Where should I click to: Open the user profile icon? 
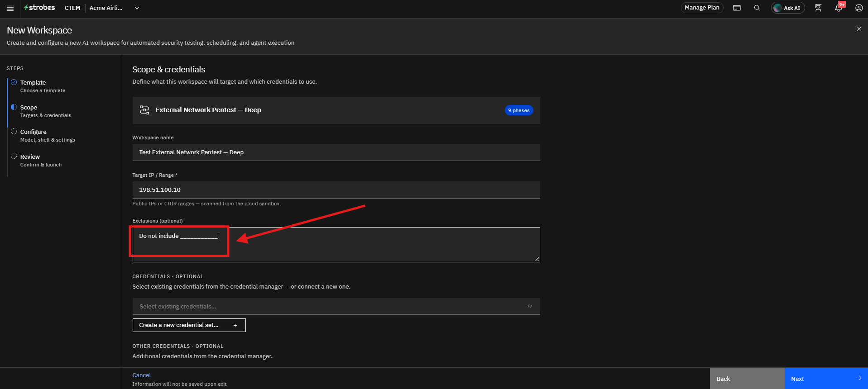click(858, 8)
